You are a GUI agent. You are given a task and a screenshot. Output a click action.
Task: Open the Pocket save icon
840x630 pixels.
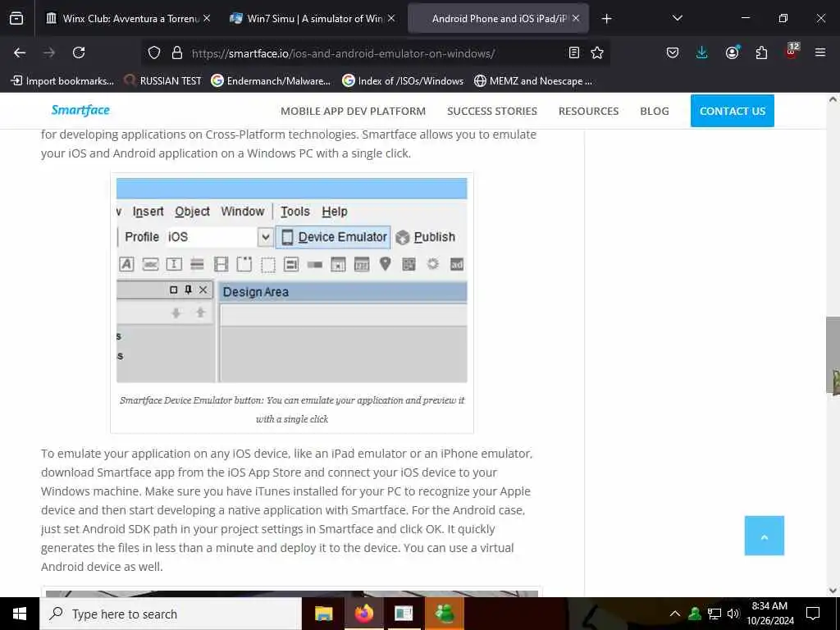pos(673,52)
